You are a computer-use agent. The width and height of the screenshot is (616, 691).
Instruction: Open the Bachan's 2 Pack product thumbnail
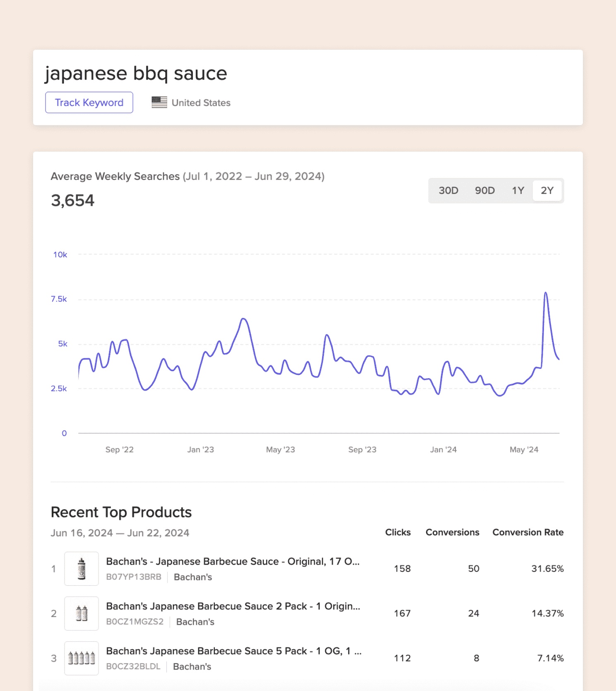(82, 613)
